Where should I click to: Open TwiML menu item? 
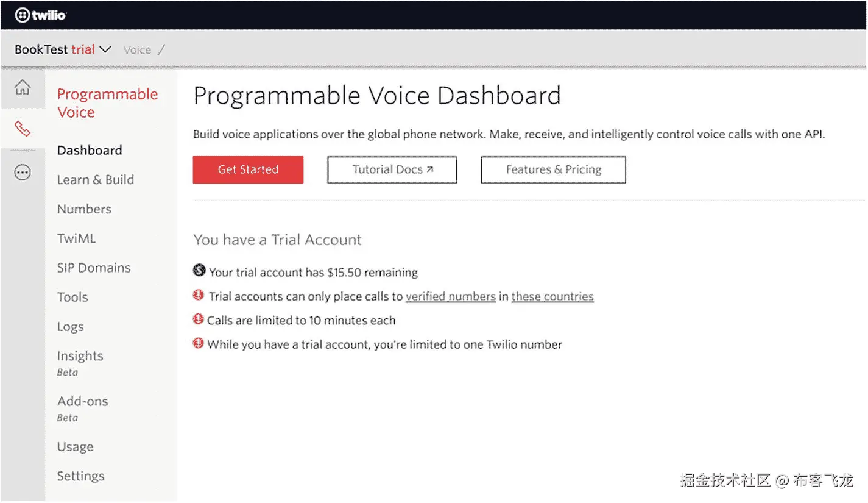(76, 238)
